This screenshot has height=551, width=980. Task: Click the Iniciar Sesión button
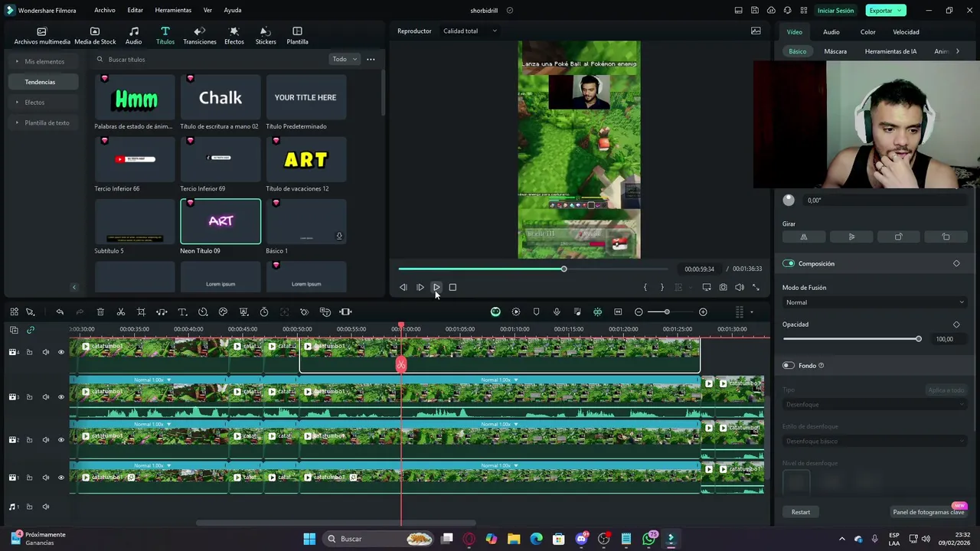coord(835,10)
